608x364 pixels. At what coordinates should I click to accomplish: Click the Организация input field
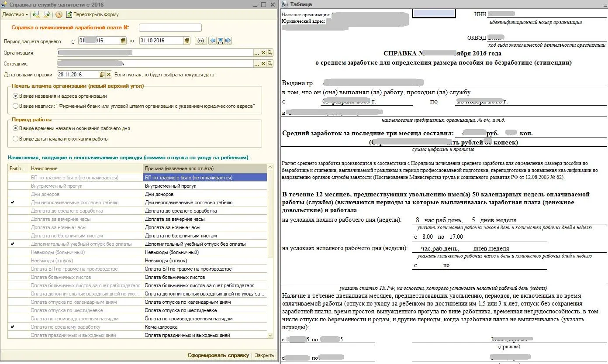tap(155, 53)
